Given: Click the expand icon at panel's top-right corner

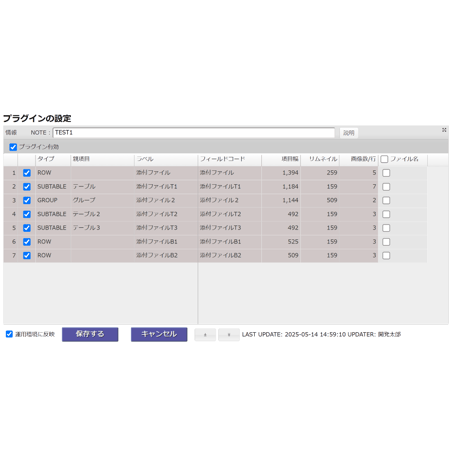Looking at the screenshot, I should (x=444, y=130).
